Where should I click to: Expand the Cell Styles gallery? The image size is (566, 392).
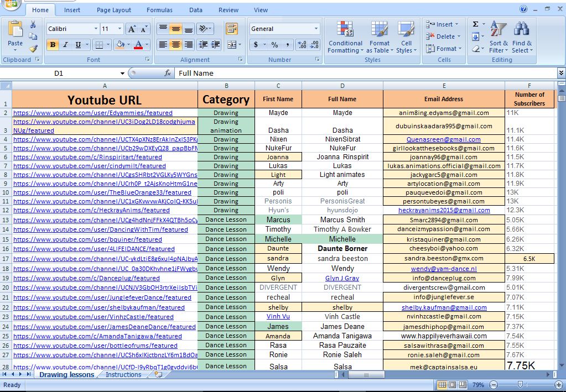point(406,38)
